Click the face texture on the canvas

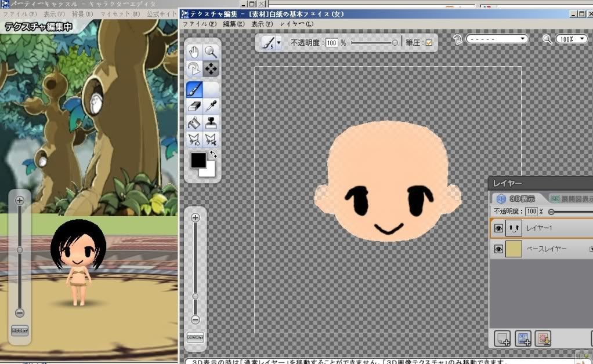(x=388, y=181)
